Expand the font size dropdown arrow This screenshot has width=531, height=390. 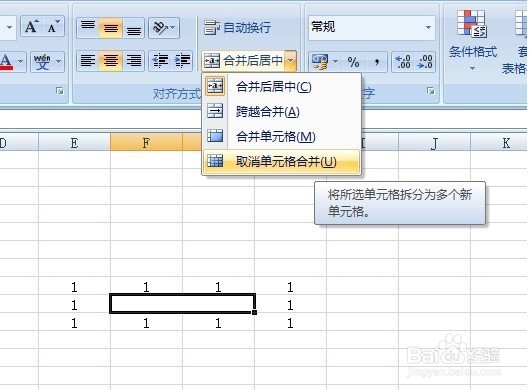click(9, 27)
